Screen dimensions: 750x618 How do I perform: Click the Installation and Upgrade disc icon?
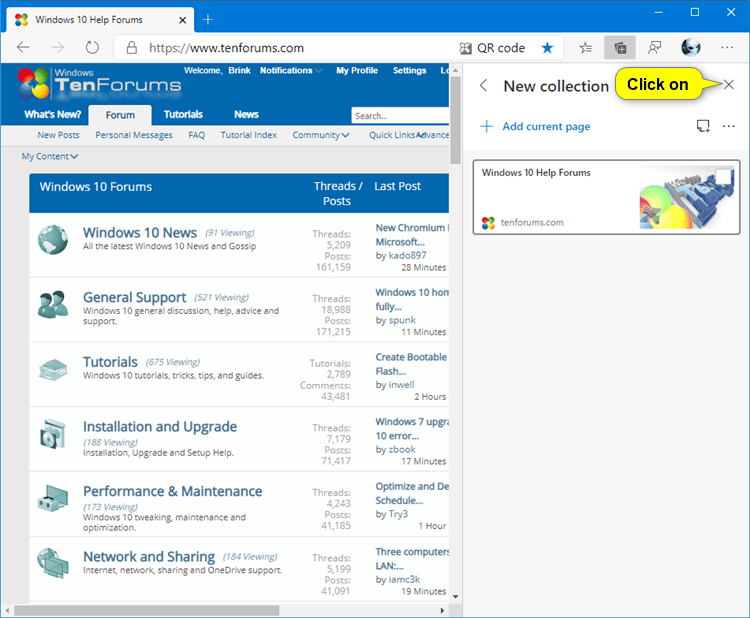click(x=53, y=434)
